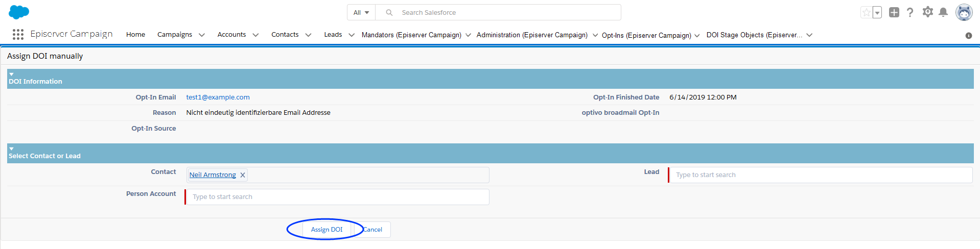Click the Opt-In Finished Date value
Screen dimensions: 980x249
tap(703, 97)
